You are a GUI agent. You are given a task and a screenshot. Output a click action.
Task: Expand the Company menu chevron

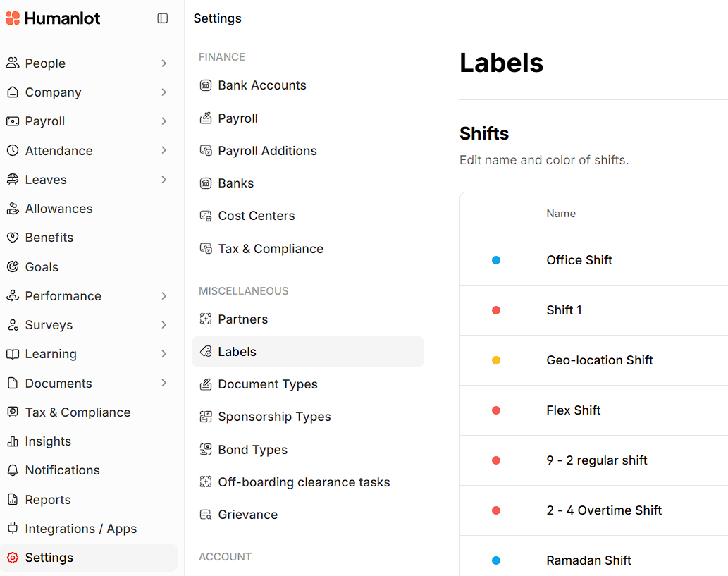164,92
